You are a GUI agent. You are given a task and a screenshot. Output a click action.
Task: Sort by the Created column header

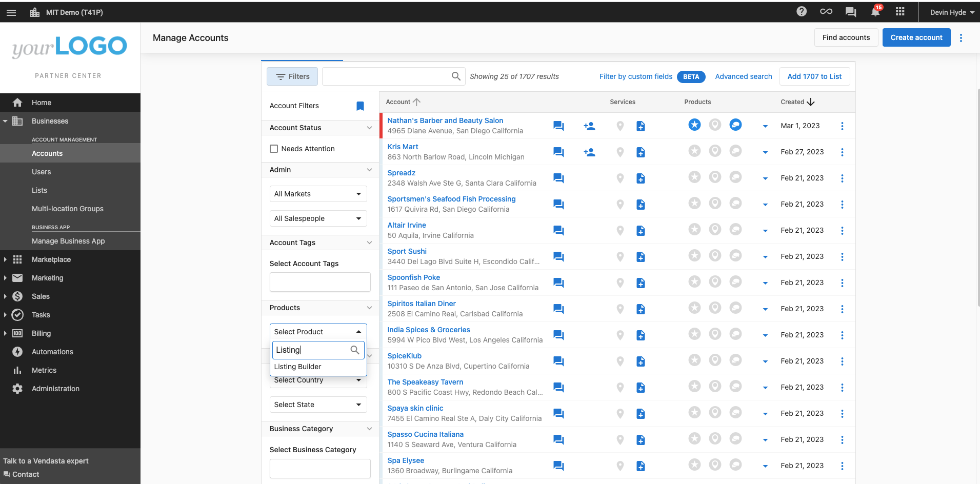[x=797, y=102]
